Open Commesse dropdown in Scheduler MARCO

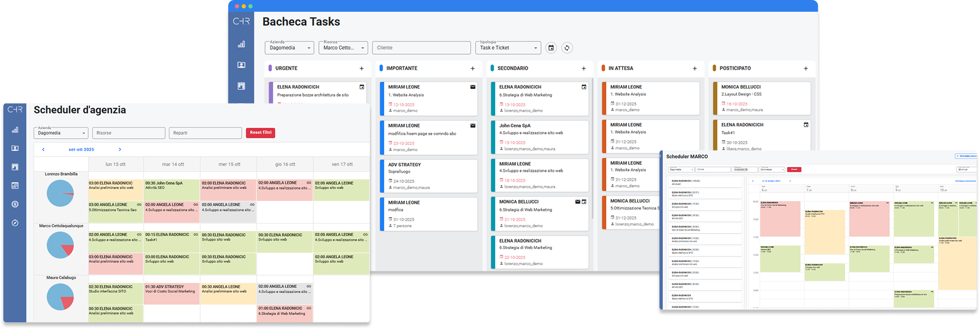[x=771, y=170]
